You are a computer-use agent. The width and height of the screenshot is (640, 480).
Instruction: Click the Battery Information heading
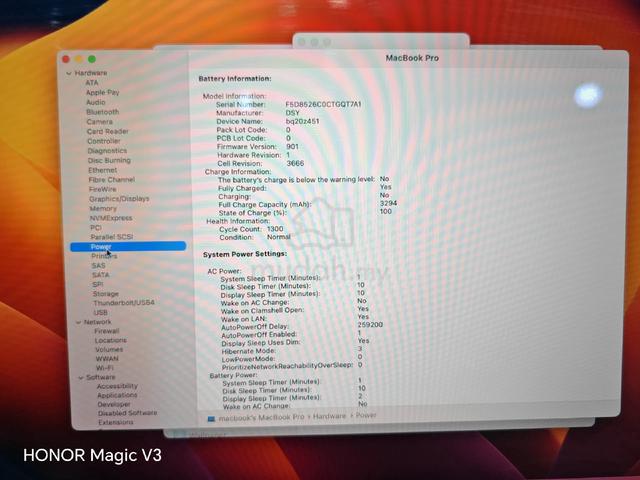coord(235,79)
